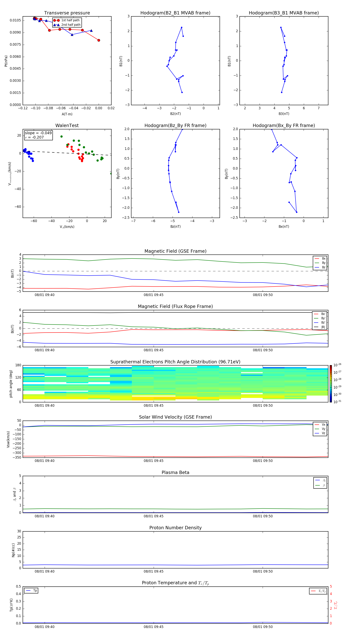Viewport: 351px width, 644px height.
Task: Click 'Bz(nT)' x-axis label
Action: tap(175, 227)
